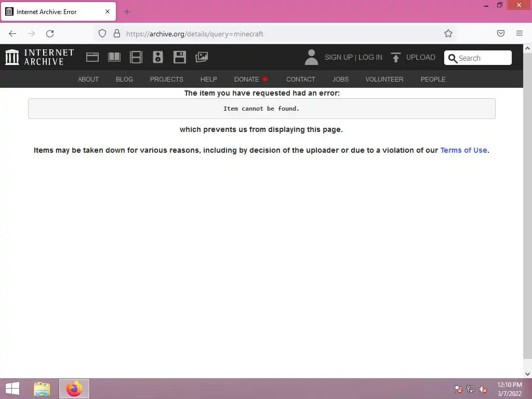
Task: Open File Explorer from taskbar
Action: [x=42, y=389]
